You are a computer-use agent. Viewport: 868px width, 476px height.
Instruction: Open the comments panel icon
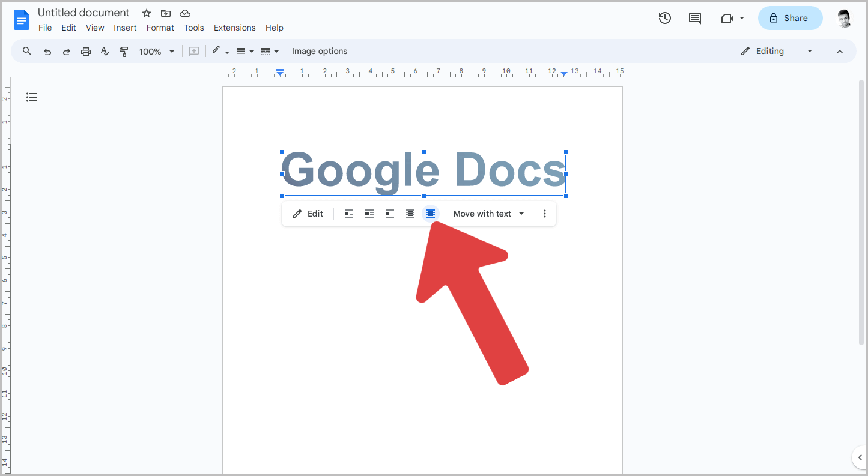click(x=695, y=18)
